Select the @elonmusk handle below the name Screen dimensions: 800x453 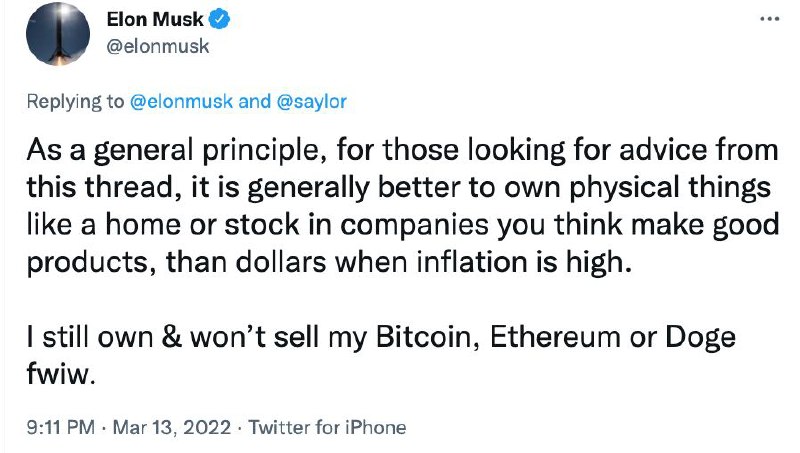(158, 46)
